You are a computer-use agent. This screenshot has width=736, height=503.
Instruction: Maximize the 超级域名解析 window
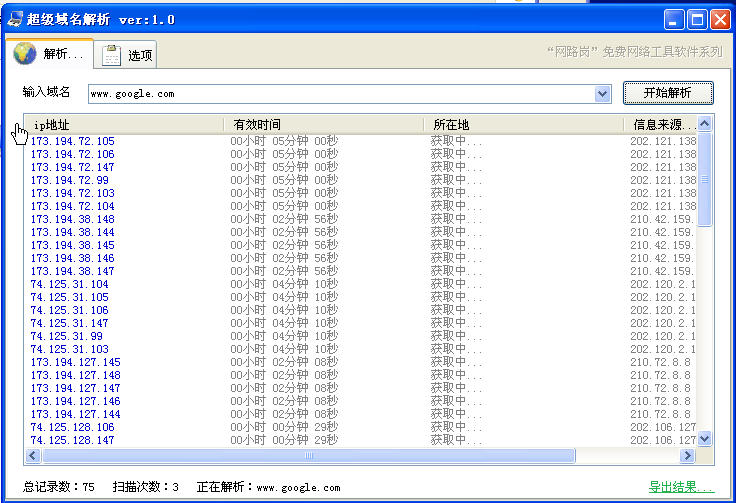697,20
